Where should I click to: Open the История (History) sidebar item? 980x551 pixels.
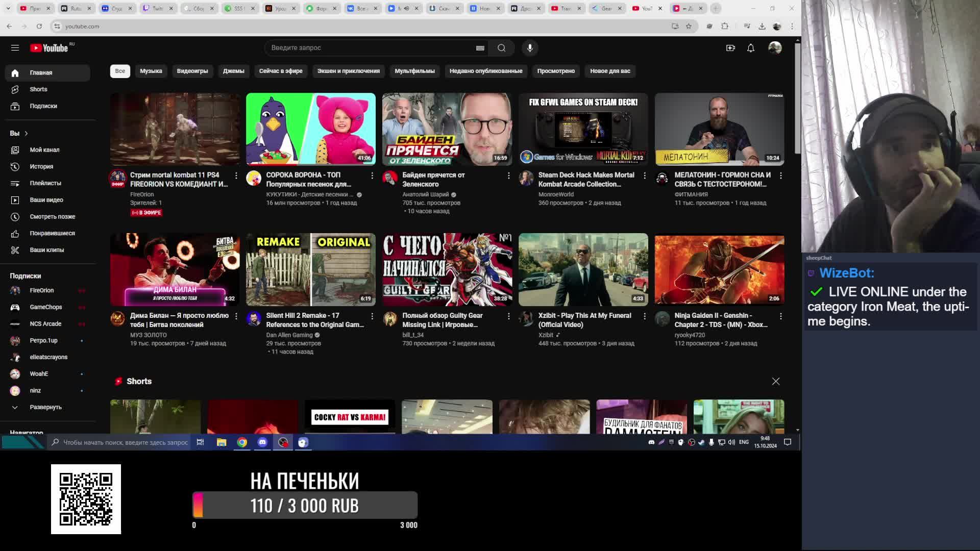(x=41, y=166)
